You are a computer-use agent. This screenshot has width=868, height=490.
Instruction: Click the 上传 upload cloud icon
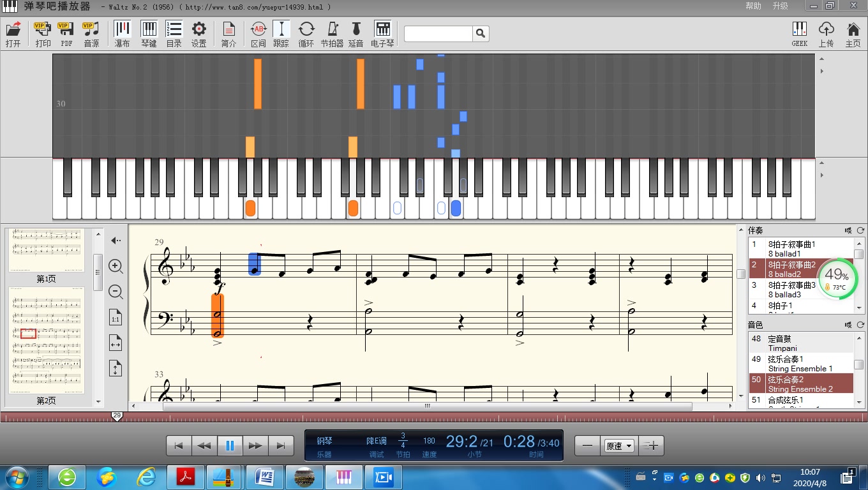826,34
